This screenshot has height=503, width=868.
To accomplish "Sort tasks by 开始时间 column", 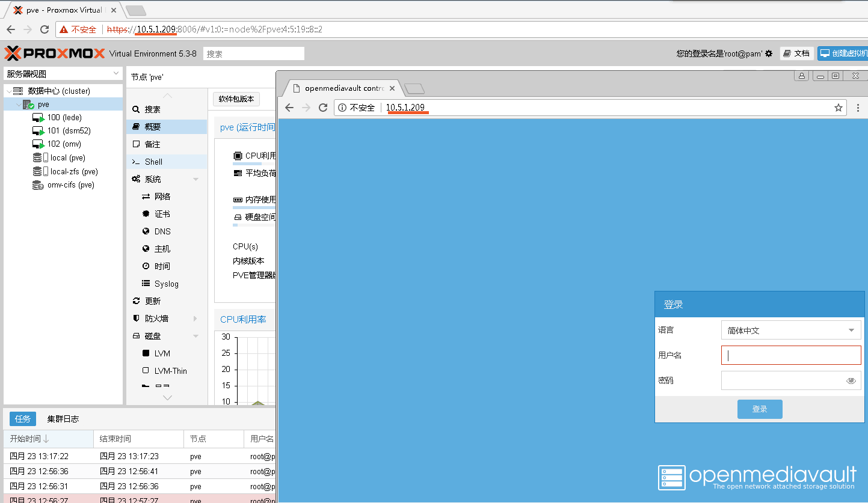I will coord(49,439).
